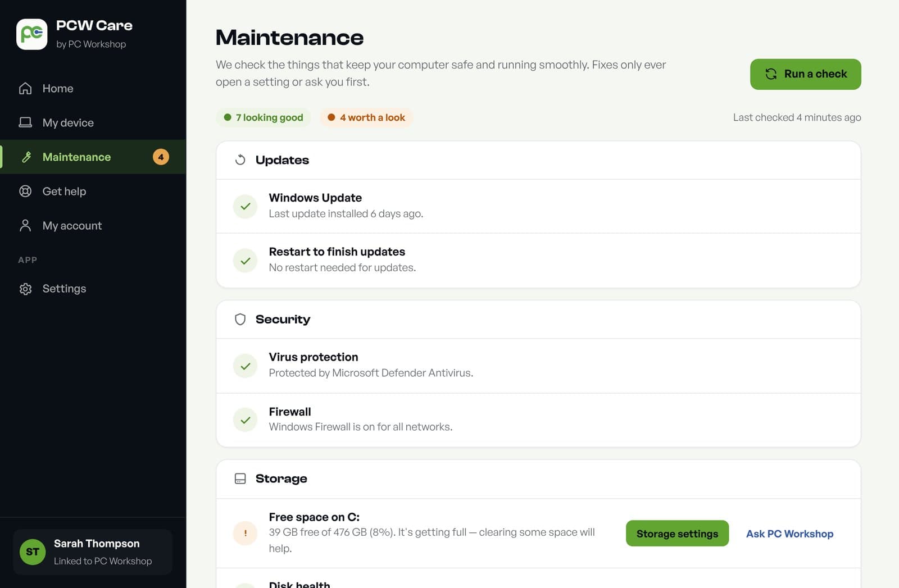The height and width of the screenshot is (588, 899).
Task: Click the Windows Update row title
Action: 315,198
